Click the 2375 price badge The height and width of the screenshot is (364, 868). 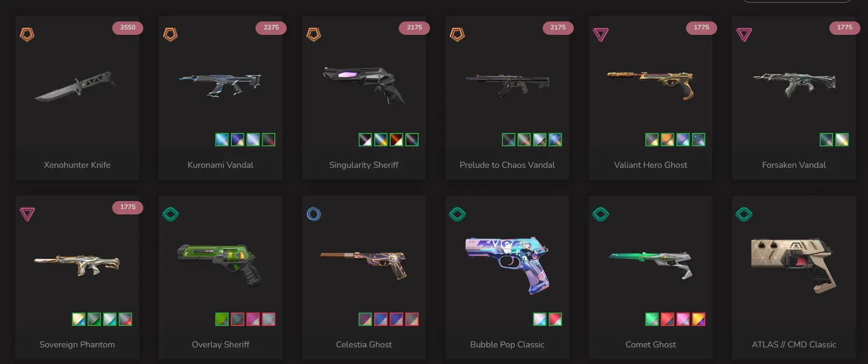pyautogui.click(x=271, y=27)
